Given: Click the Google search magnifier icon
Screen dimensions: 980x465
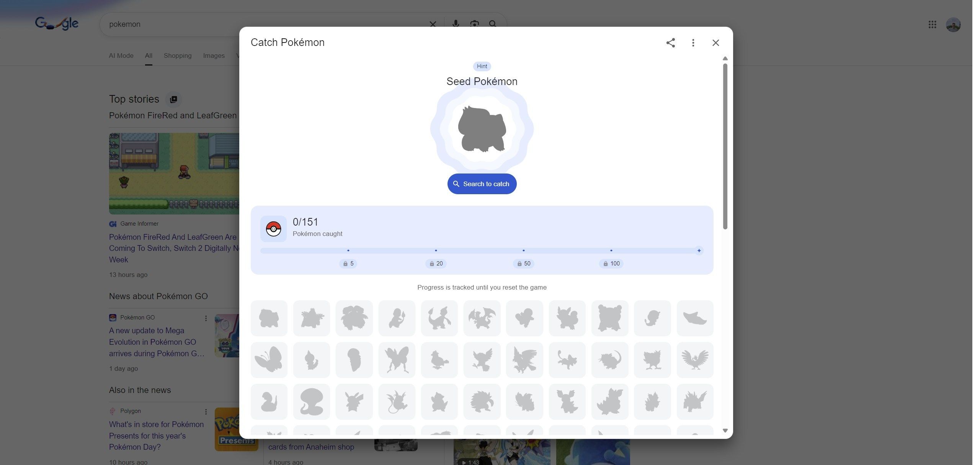Looking at the screenshot, I should point(493,24).
